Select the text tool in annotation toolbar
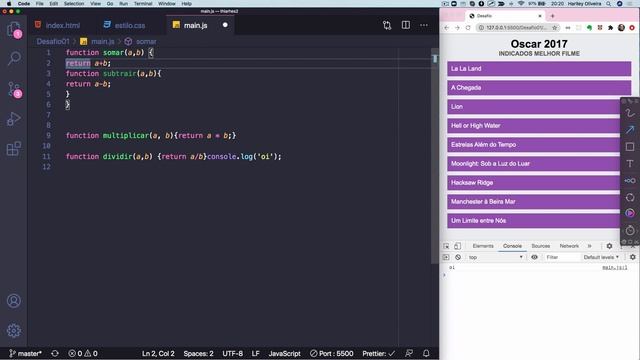 coord(630,164)
